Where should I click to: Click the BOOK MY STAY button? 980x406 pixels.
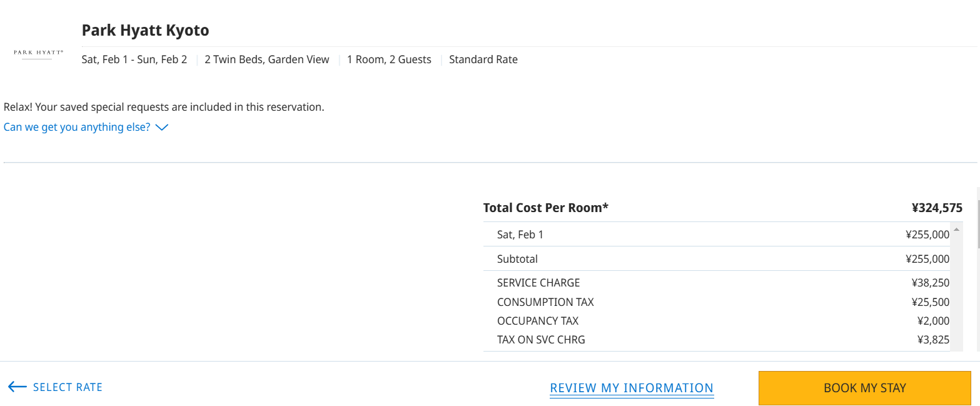click(x=865, y=388)
